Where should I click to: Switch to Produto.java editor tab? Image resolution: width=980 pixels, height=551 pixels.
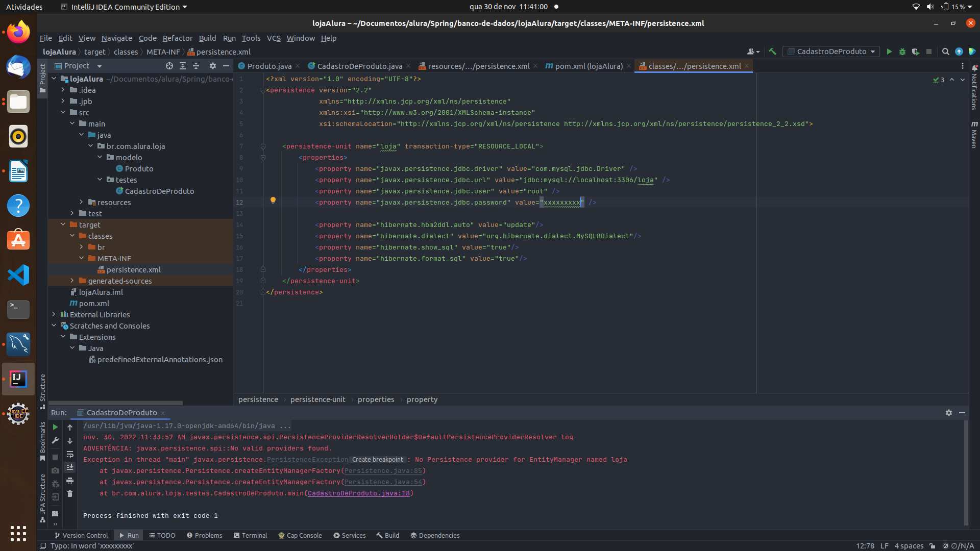(x=269, y=66)
